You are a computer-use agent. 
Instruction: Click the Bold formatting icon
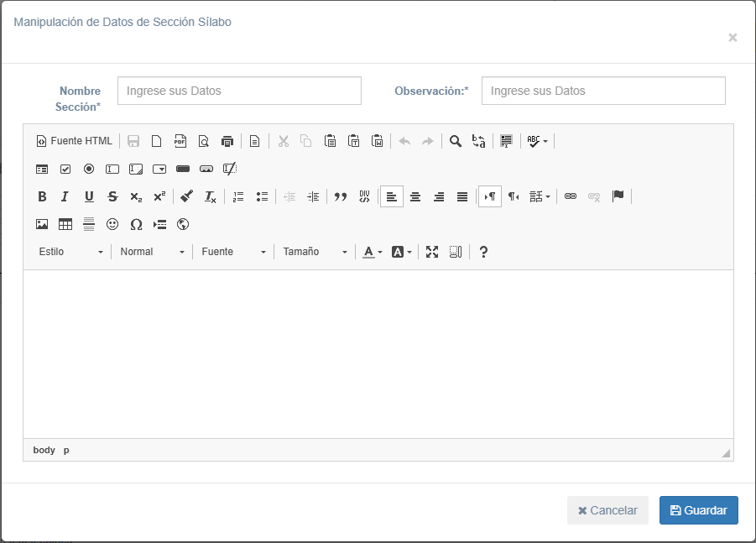42,197
